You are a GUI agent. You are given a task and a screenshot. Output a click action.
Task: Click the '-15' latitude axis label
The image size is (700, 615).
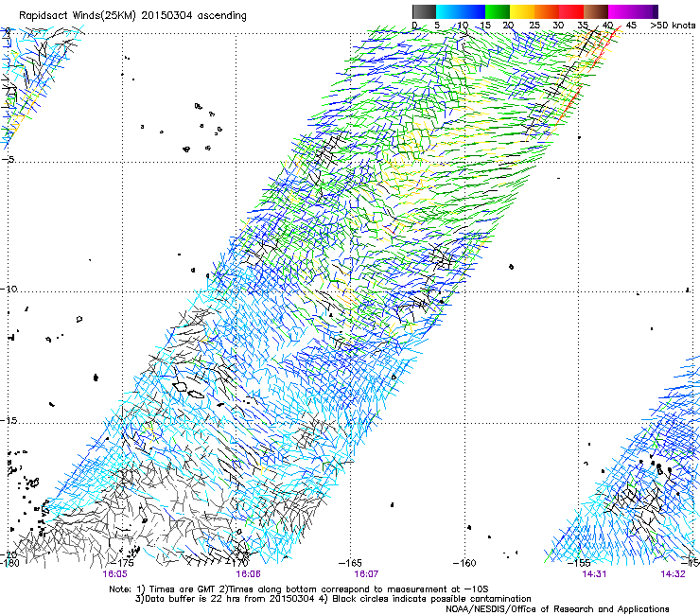coord(9,421)
